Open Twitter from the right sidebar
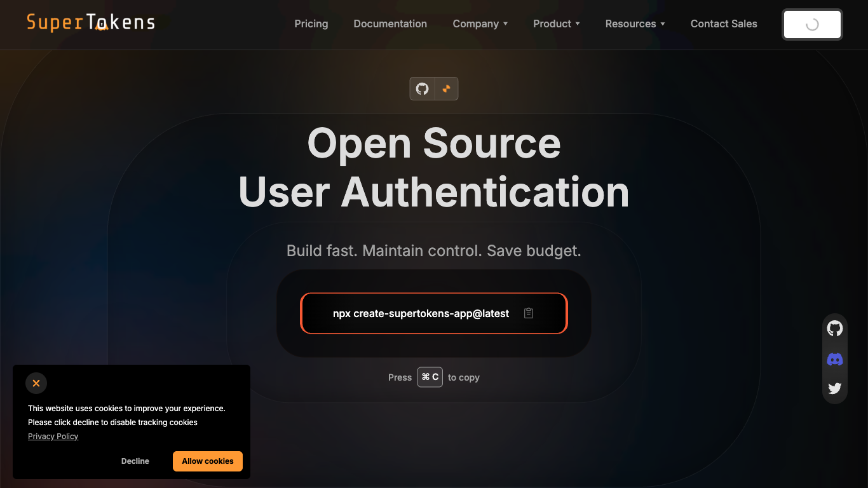Viewport: 868px width, 488px height. pos(835,388)
